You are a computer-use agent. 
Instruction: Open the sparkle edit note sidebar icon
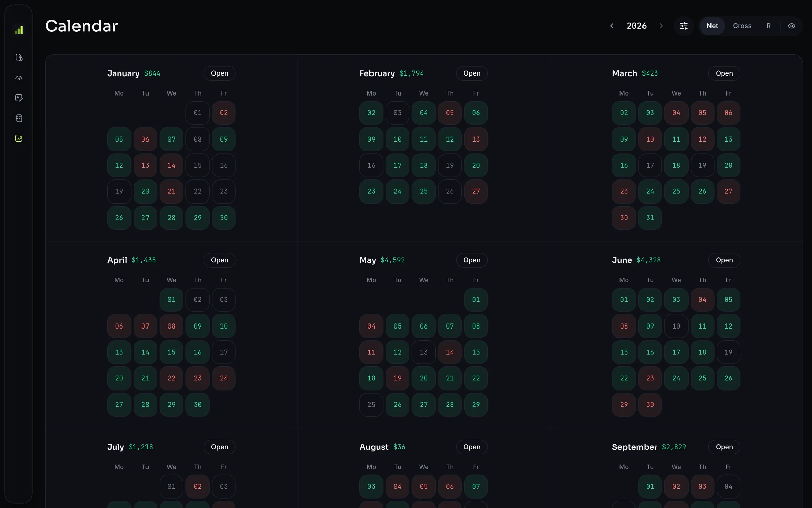[x=19, y=98]
